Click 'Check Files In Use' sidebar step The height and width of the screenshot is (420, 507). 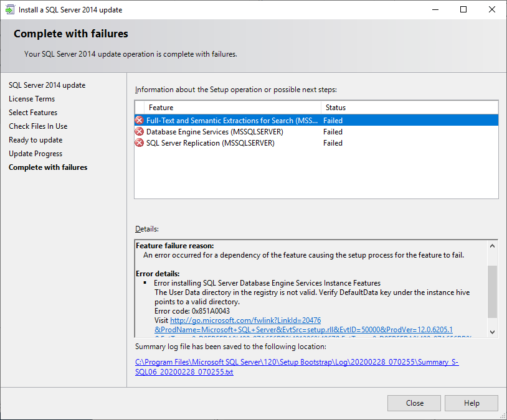coord(38,126)
